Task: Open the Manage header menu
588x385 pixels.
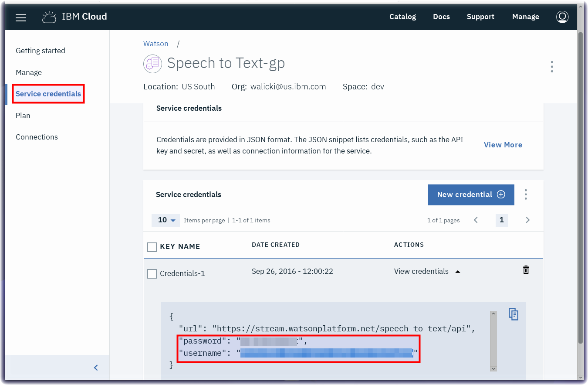Action: click(x=526, y=17)
